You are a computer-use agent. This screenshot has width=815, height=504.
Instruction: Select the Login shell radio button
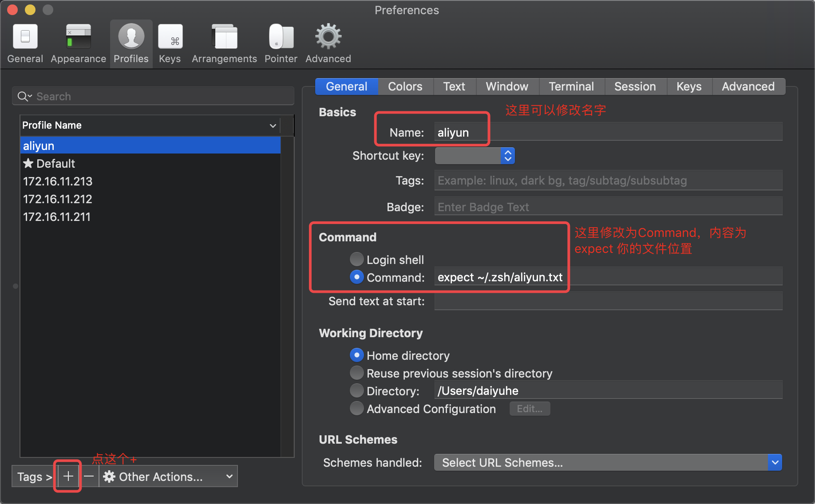pos(356,259)
